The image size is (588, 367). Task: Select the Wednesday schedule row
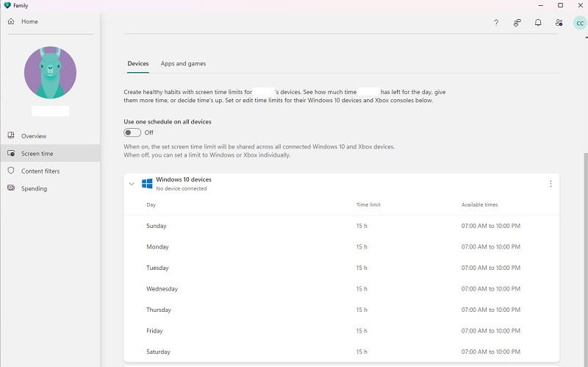coord(341,289)
